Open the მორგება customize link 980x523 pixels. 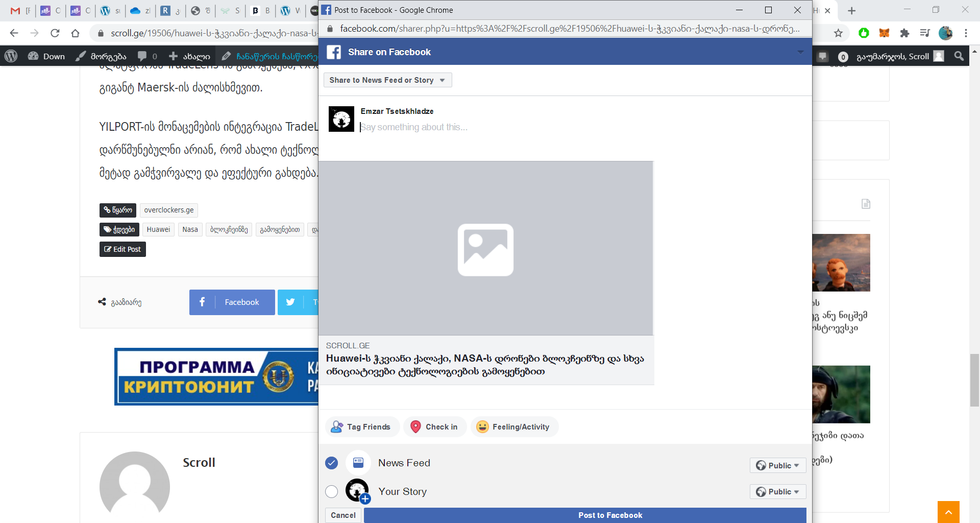click(101, 56)
